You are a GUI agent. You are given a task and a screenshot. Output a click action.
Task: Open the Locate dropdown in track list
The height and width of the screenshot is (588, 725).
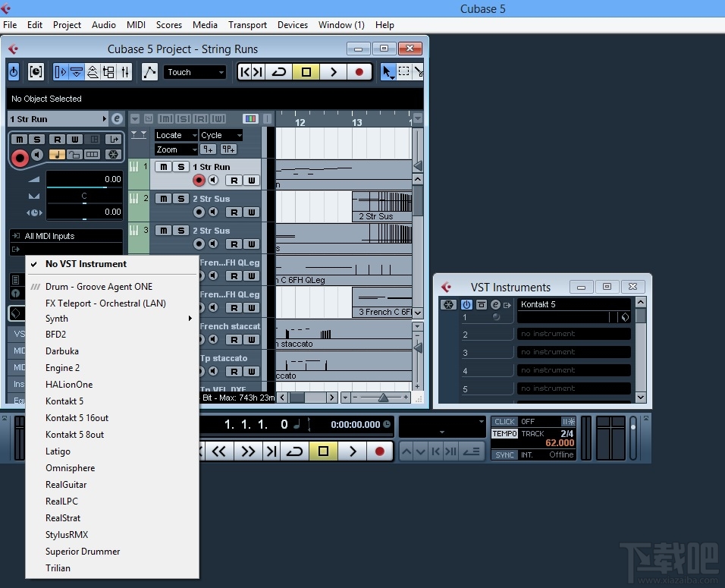[176, 135]
